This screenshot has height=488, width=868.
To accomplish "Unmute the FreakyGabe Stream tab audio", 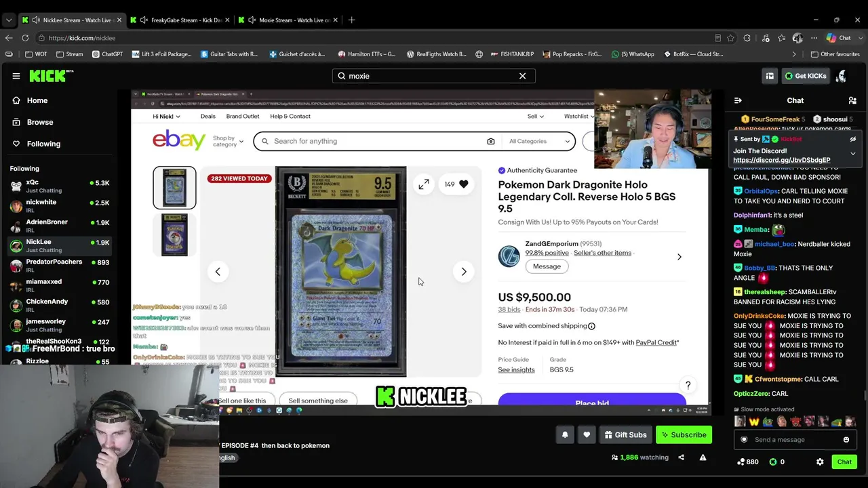I will pyautogui.click(x=144, y=20).
